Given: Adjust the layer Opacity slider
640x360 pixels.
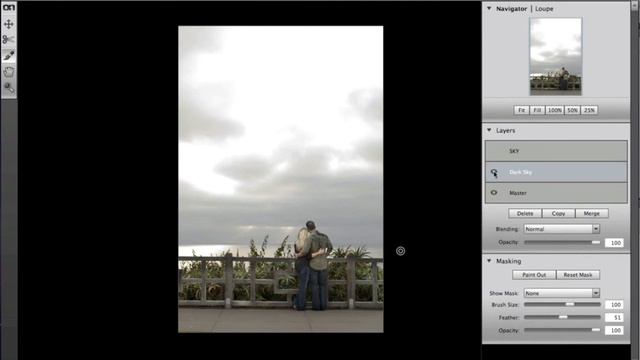Looking at the screenshot, I should [x=562, y=242].
